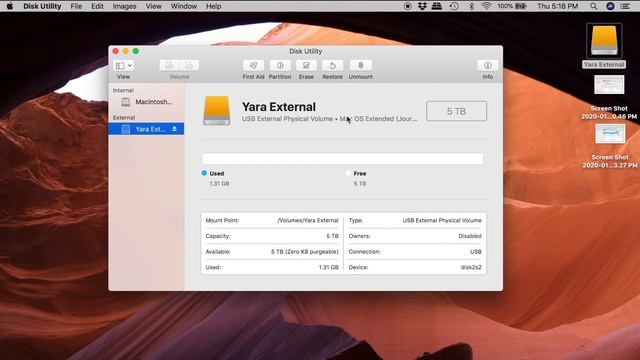The height and width of the screenshot is (360, 640).
Task: Select Yara External drive on desktop
Action: (604, 45)
